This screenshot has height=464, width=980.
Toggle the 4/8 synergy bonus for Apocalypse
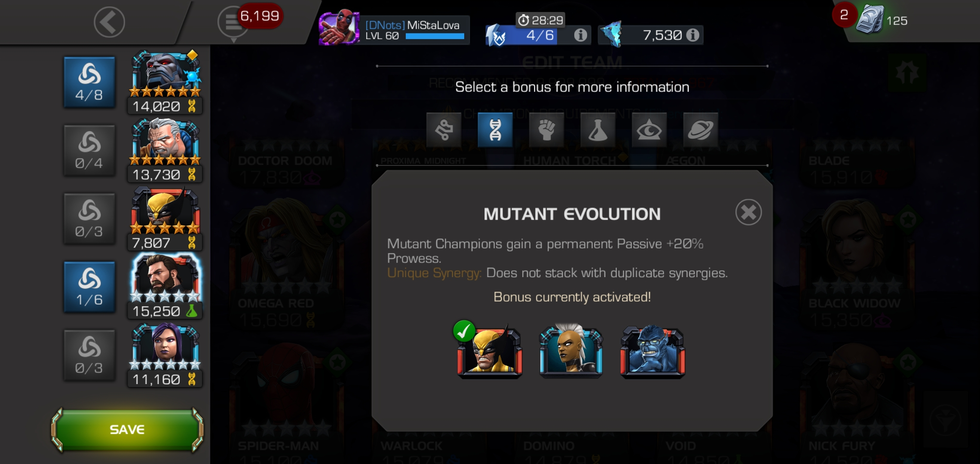point(89,82)
